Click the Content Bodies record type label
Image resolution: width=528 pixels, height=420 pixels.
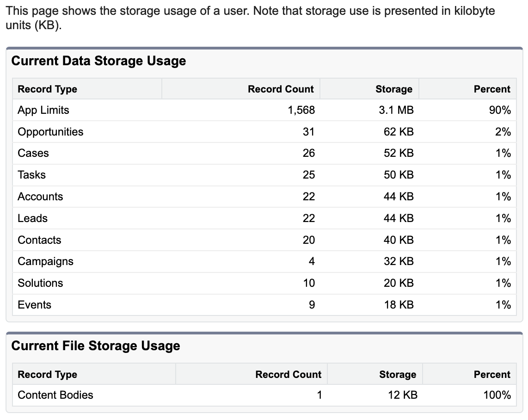coord(55,395)
